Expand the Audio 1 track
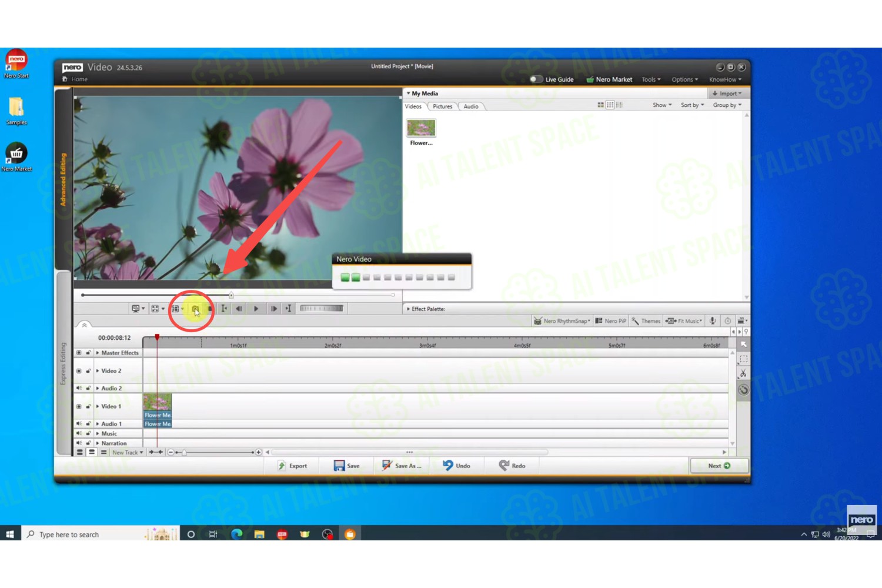This screenshot has height=588, width=882. 98,424
